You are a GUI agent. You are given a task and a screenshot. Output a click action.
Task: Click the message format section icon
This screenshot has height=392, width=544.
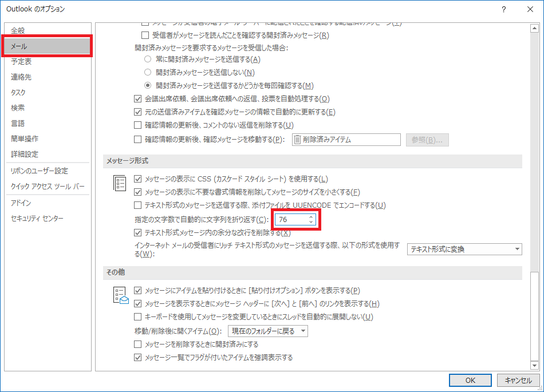pos(120,183)
